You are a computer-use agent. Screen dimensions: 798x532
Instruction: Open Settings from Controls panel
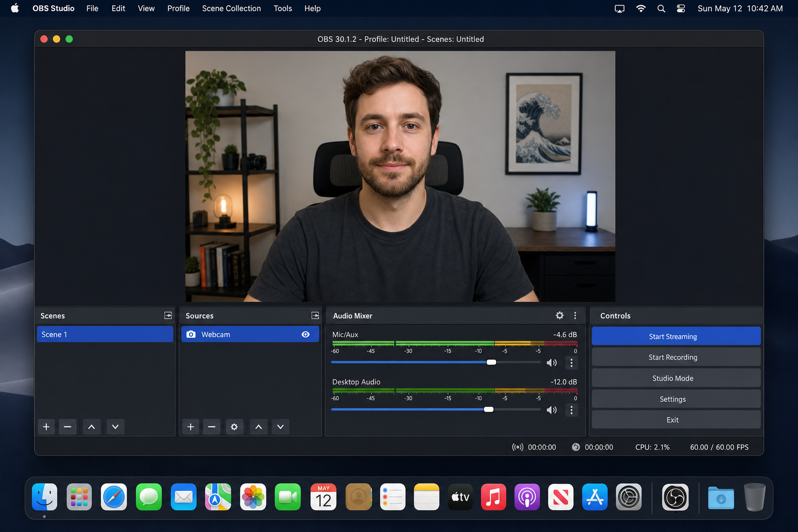coord(676,398)
